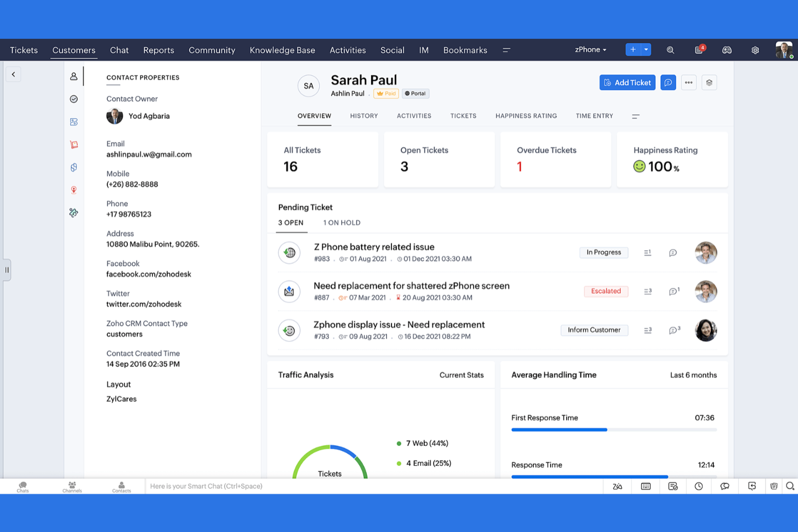Open the notifications bell in the top bar
Image resolution: width=798 pixels, height=532 pixels.
(699, 50)
